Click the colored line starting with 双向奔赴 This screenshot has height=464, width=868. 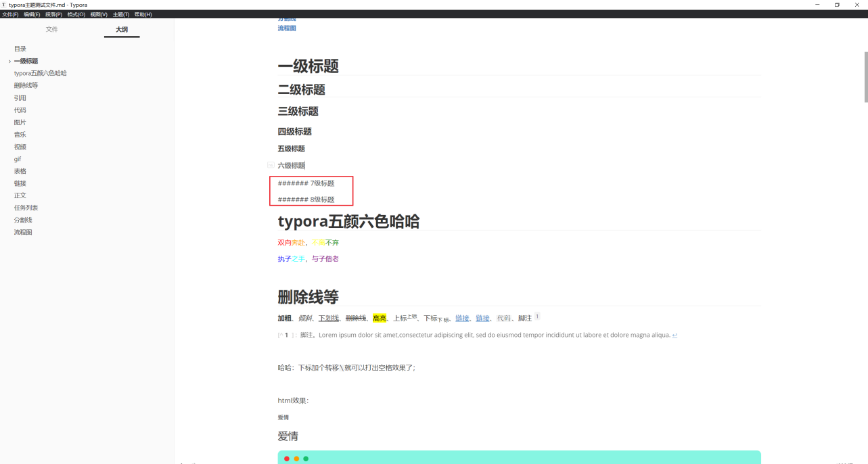coord(309,243)
